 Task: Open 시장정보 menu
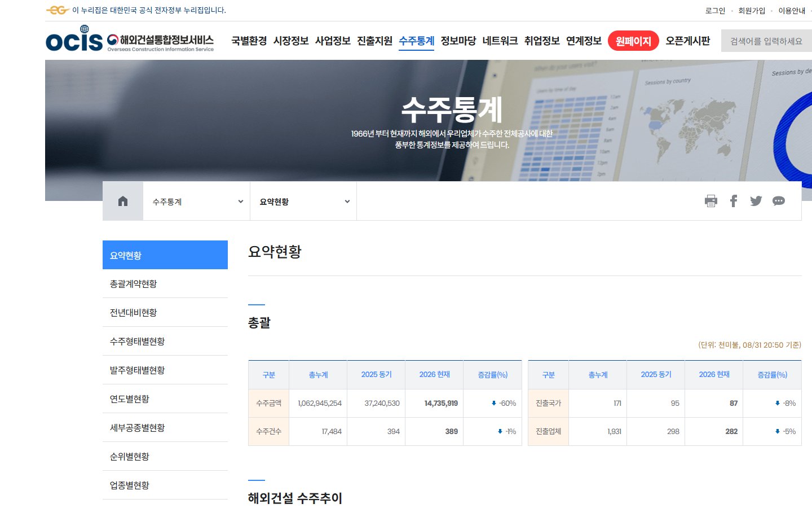point(291,41)
